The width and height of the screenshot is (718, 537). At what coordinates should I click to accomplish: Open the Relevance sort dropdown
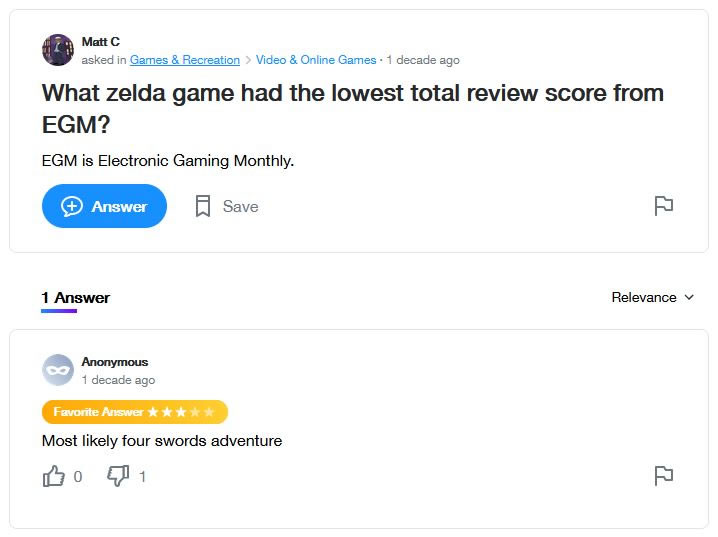tap(653, 298)
